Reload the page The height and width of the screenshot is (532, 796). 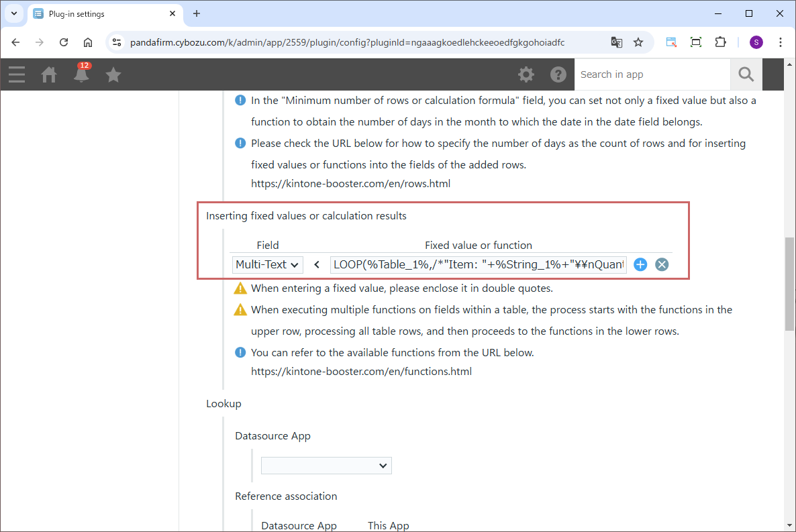[x=64, y=42]
